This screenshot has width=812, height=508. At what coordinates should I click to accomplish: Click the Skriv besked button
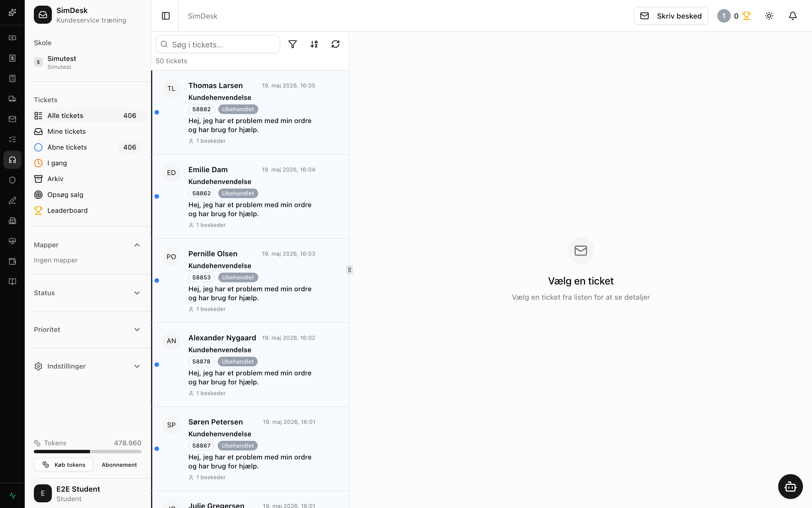(671, 16)
